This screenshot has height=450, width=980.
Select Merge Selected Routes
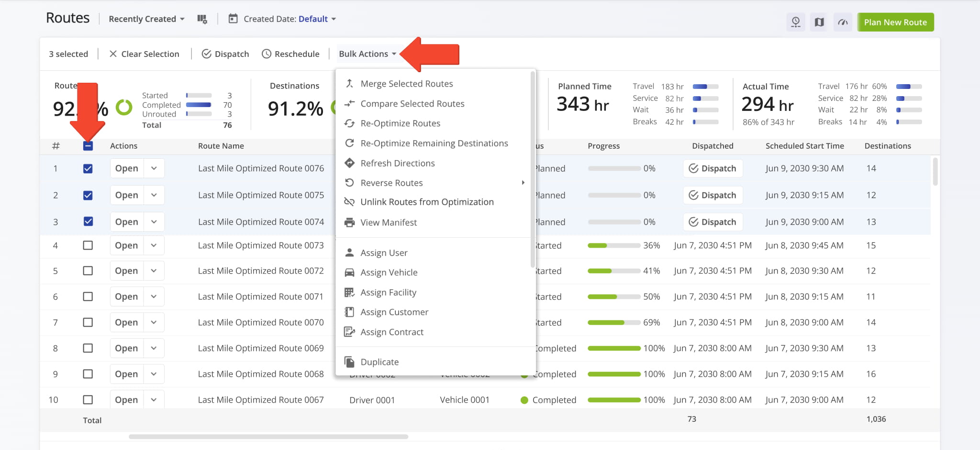[x=406, y=83]
